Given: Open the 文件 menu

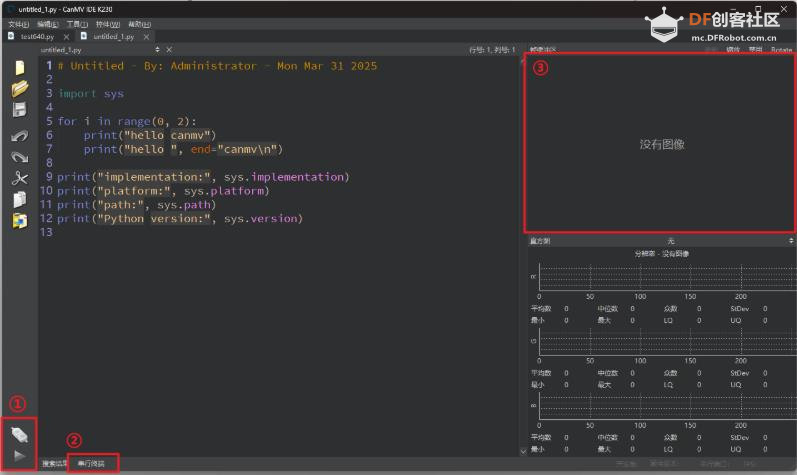Looking at the screenshot, I should pyautogui.click(x=17, y=24).
